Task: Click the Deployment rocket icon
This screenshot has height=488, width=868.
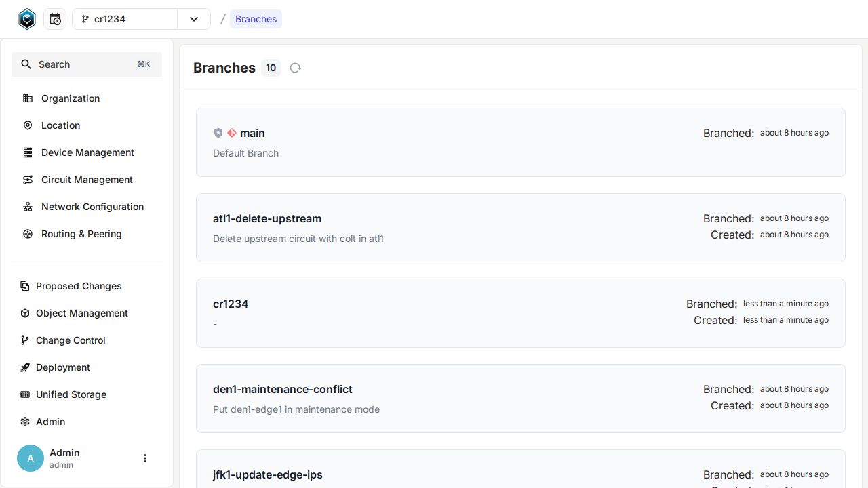Action: click(25, 367)
